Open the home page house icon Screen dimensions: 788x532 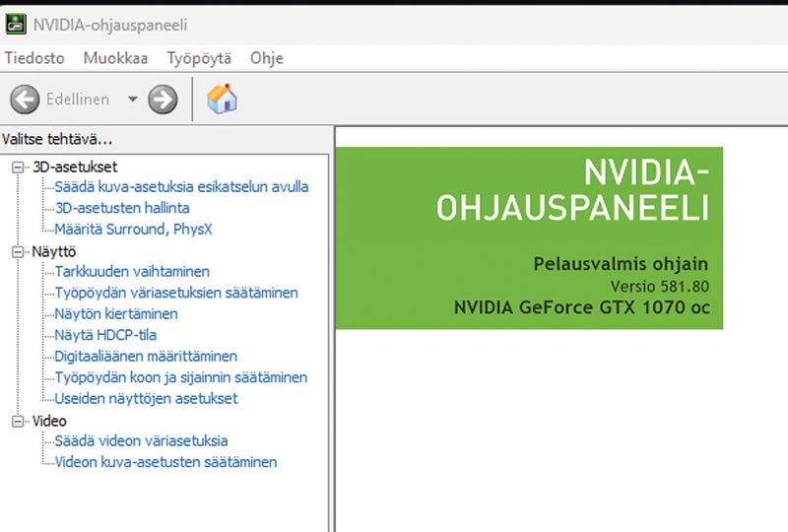[222, 99]
